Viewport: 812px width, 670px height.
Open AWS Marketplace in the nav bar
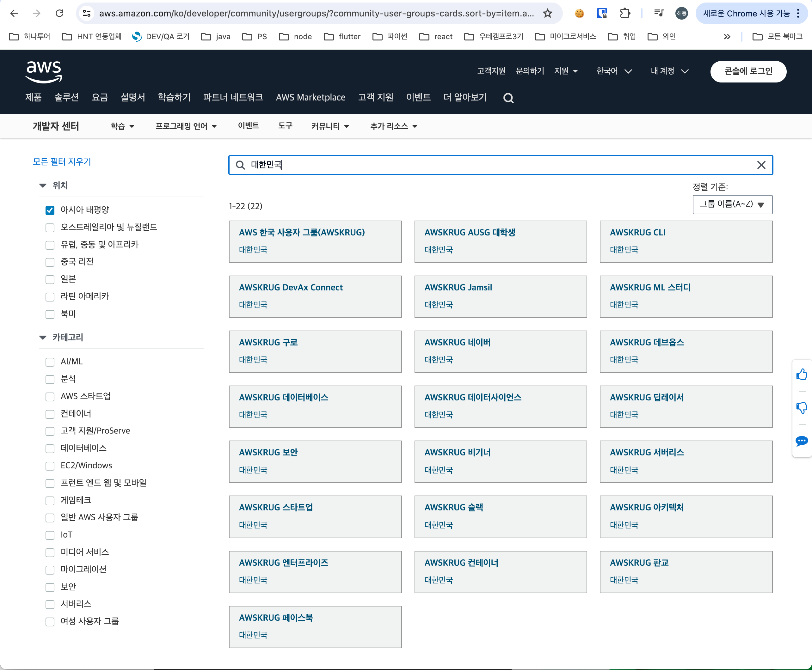click(x=311, y=97)
